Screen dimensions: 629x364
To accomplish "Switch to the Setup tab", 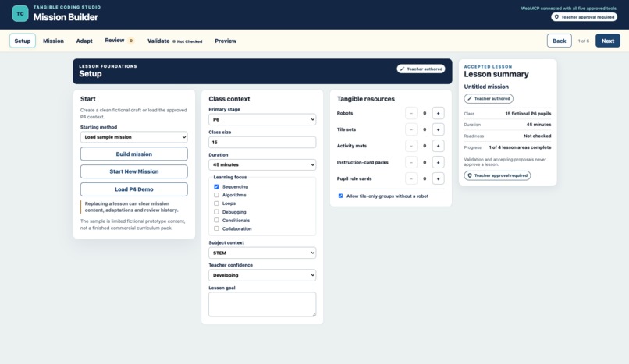I will [23, 41].
